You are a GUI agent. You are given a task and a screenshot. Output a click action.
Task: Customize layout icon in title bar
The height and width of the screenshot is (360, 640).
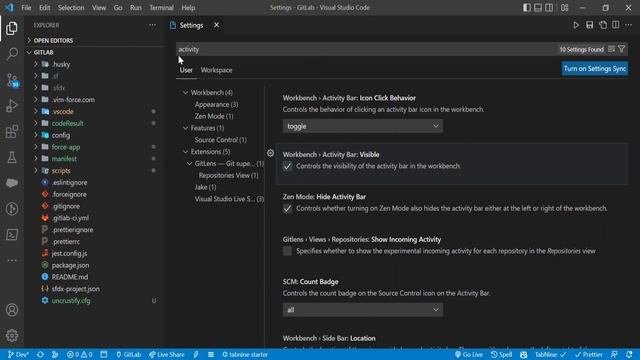click(564, 8)
